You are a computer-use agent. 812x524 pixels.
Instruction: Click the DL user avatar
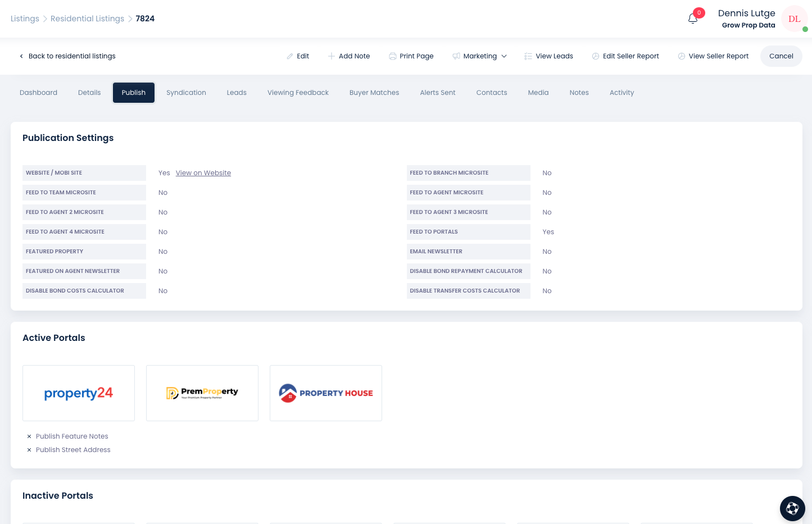point(794,19)
